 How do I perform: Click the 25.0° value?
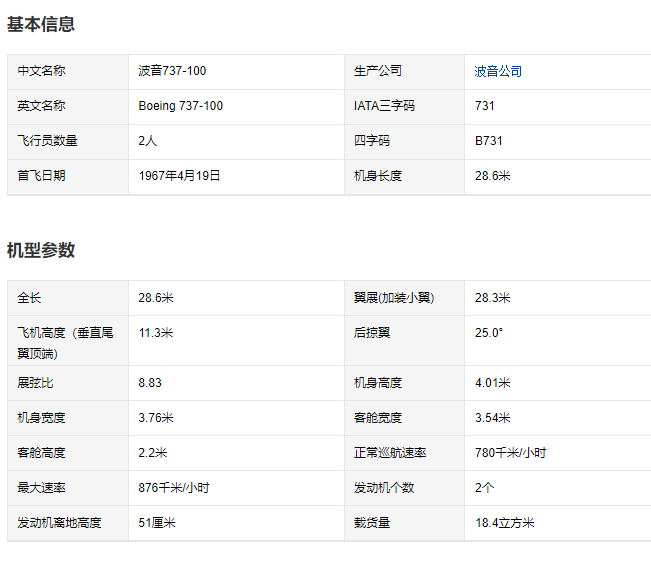pos(489,333)
